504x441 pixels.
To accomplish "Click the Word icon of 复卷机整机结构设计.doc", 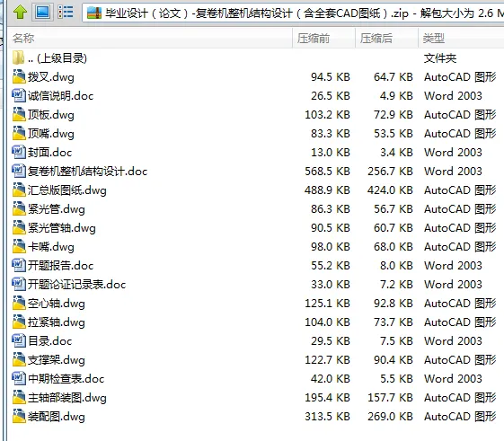I will click(19, 171).
